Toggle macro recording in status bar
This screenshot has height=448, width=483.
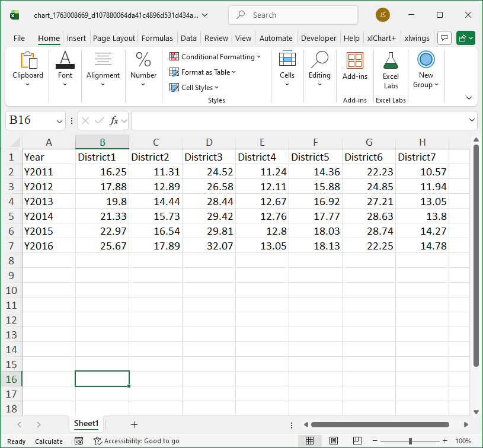pos(79,441)
